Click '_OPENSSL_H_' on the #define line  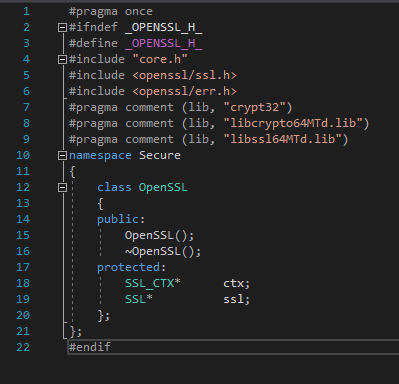tap(164, 43)
